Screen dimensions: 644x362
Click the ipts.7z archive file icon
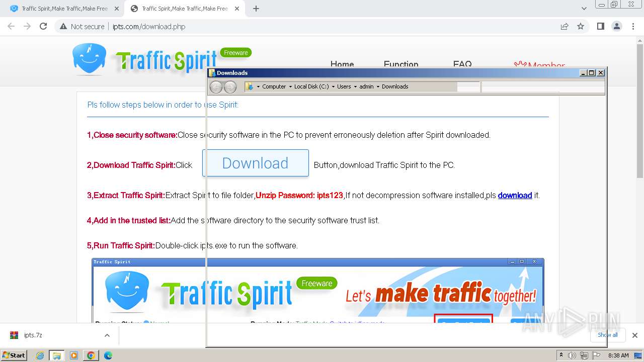click(14, 335)
